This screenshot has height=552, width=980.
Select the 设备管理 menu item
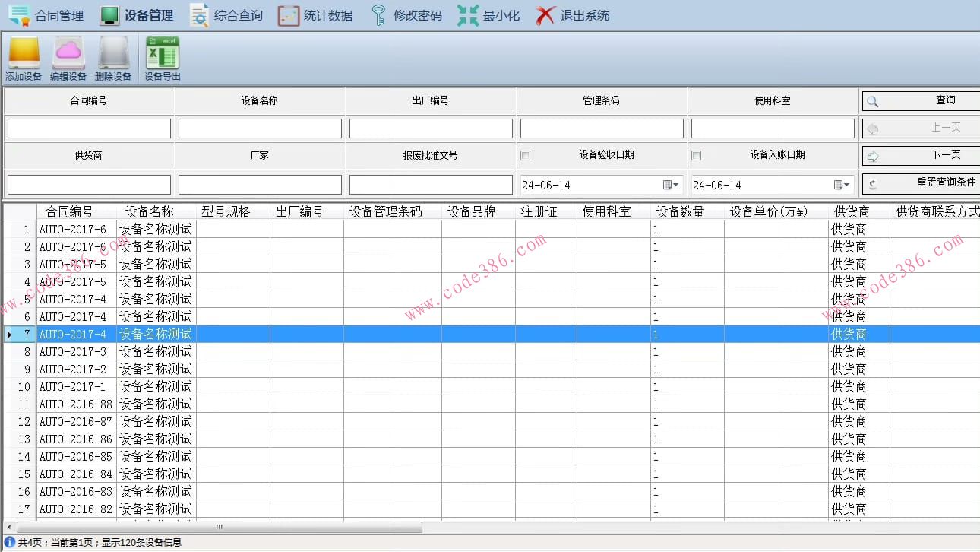(x=137, y=15)
